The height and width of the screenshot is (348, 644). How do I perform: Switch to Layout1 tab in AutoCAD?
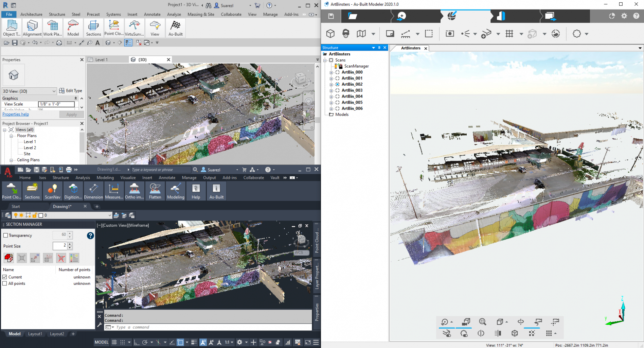(35, 334)
